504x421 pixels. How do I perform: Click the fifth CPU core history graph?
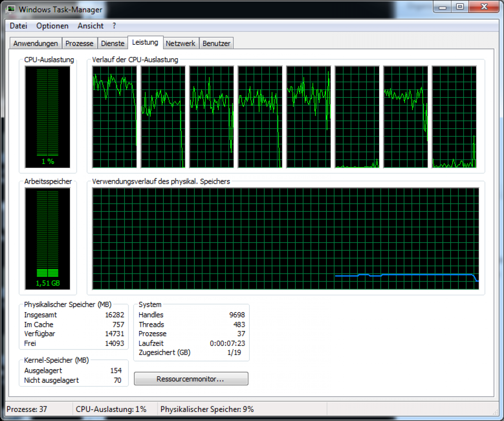(x=308, y=117)
